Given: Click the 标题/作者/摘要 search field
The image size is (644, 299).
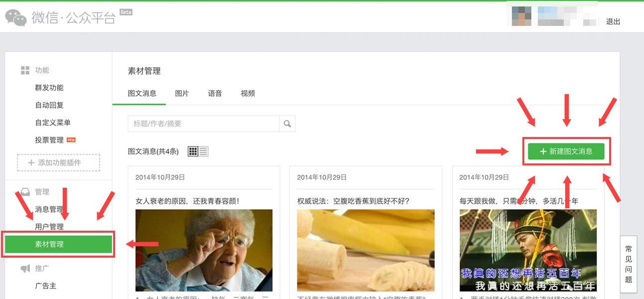Looking at the screenshot, I should pos(203,124).
